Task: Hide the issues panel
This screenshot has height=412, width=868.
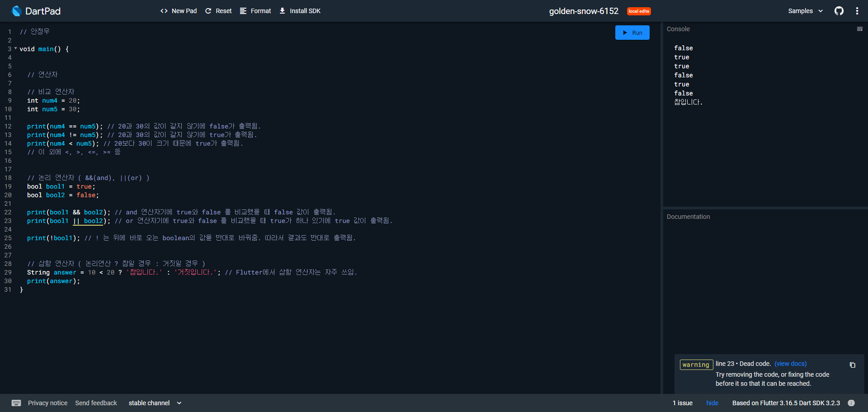Action: (712, 403)
